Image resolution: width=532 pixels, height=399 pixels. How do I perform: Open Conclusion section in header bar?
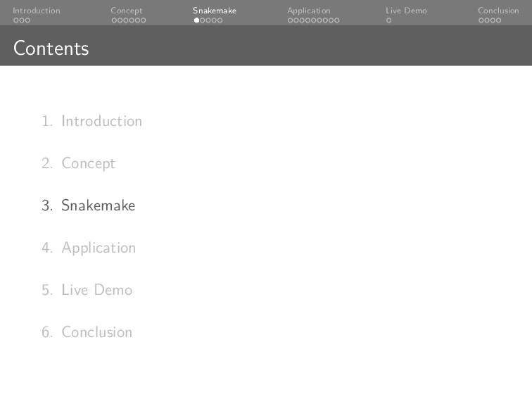(498, 11)
